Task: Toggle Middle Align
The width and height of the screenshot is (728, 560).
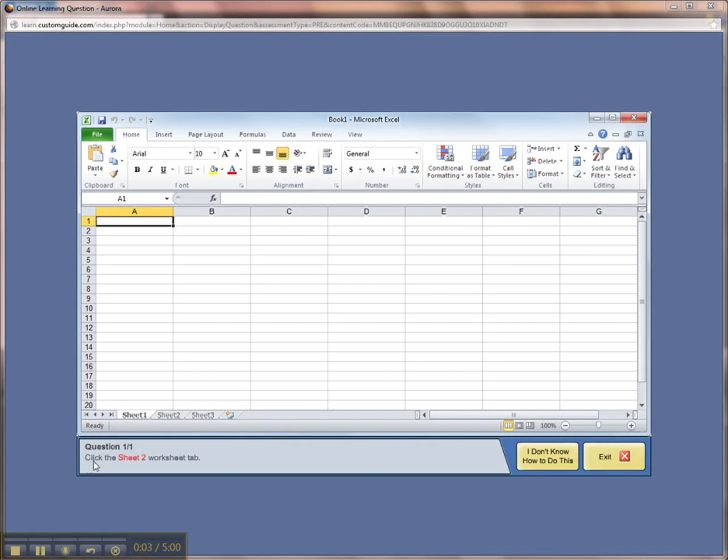Action: coord(270,153)
